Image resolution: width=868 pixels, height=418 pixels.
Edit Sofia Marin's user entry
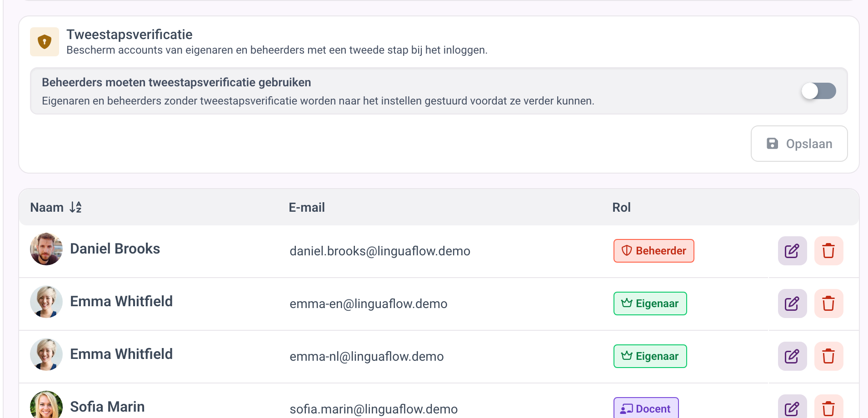(792, 407)
